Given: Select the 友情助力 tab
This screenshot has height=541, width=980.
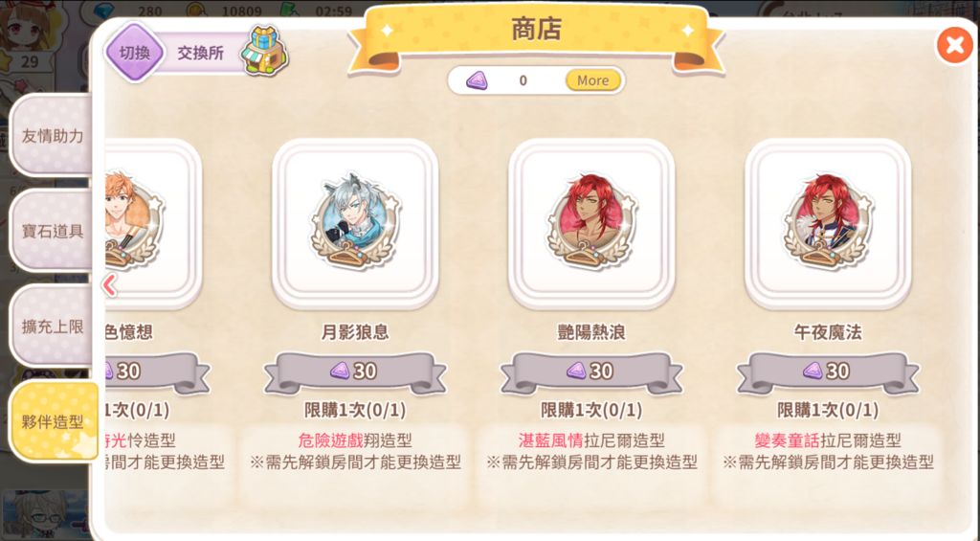Looking at the screenshot, I should pos(53,136).
